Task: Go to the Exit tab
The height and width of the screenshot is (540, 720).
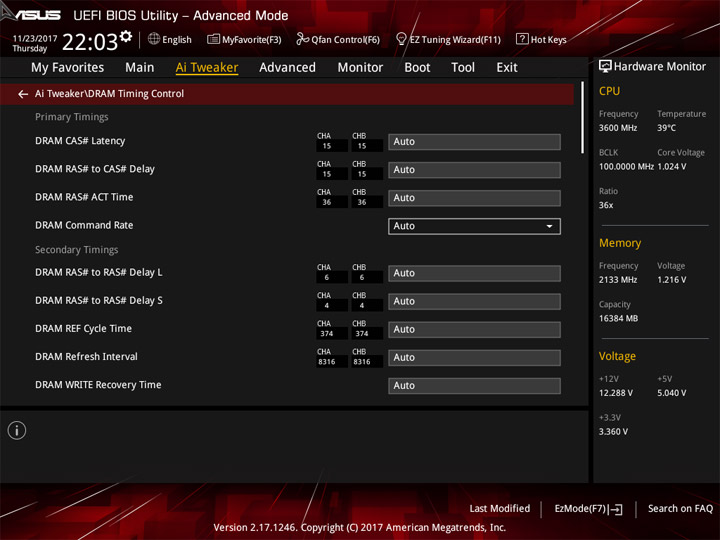Action: pyautogui.click(x=507, y=68)
